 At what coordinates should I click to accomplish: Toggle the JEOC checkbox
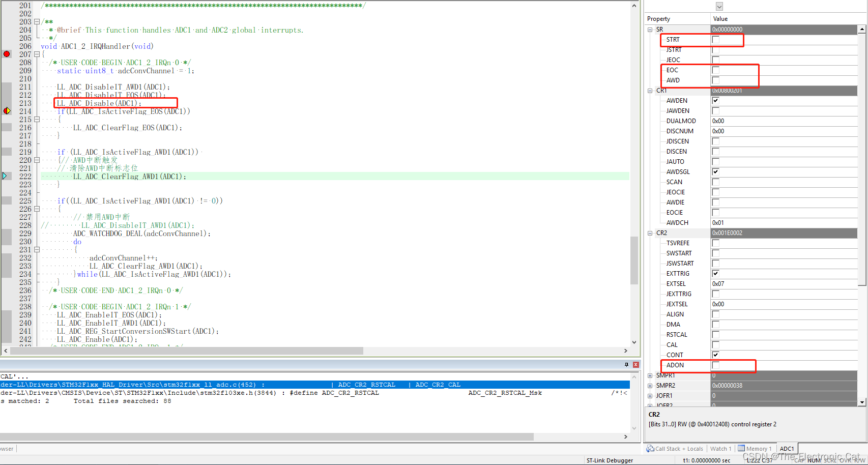coord(715,60)
